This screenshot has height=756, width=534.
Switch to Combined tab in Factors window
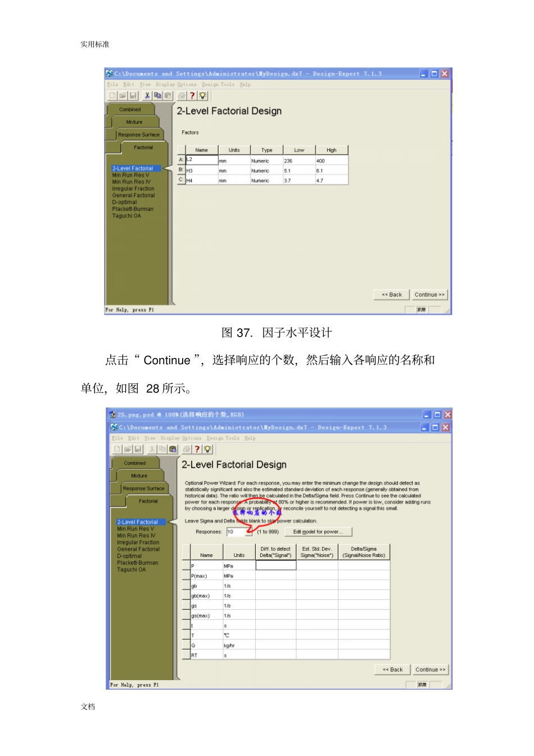pos(130,110)
